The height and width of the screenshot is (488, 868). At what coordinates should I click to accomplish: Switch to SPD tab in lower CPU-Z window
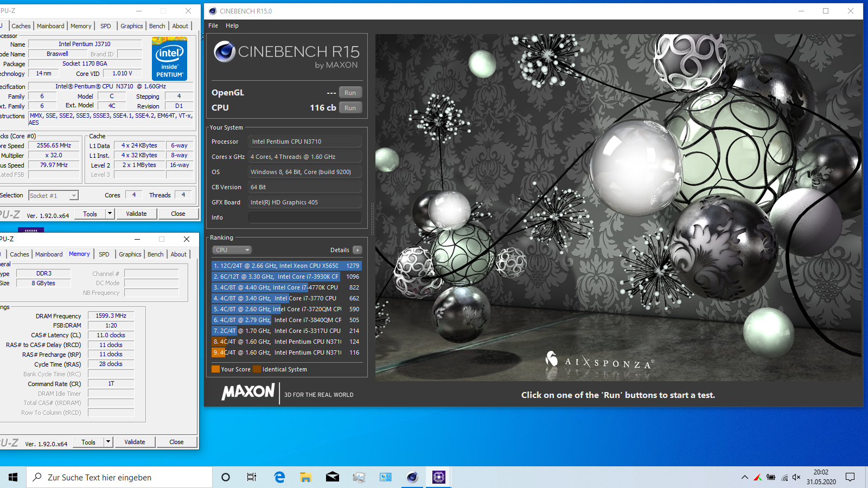coord(104,254)
